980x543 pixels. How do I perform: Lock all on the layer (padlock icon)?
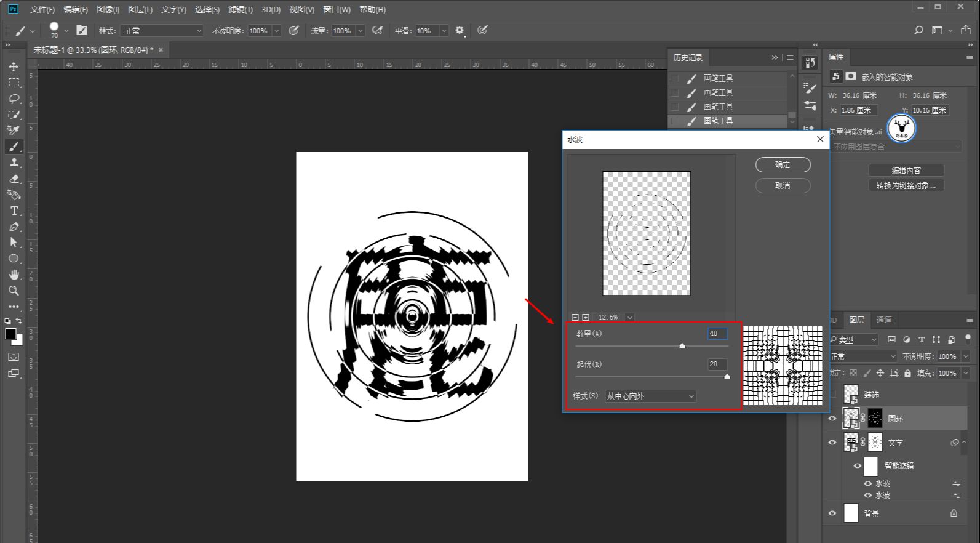907,373
